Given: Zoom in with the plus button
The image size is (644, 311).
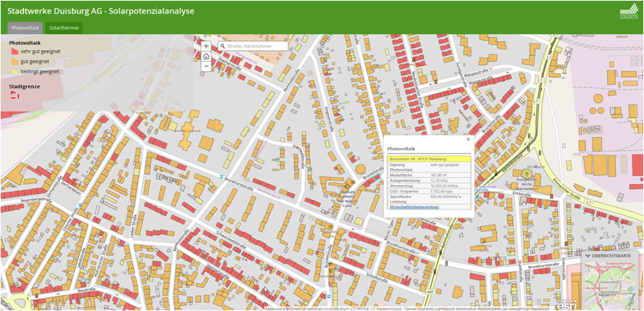Looking at the screenshot, I should pos(206,46).
